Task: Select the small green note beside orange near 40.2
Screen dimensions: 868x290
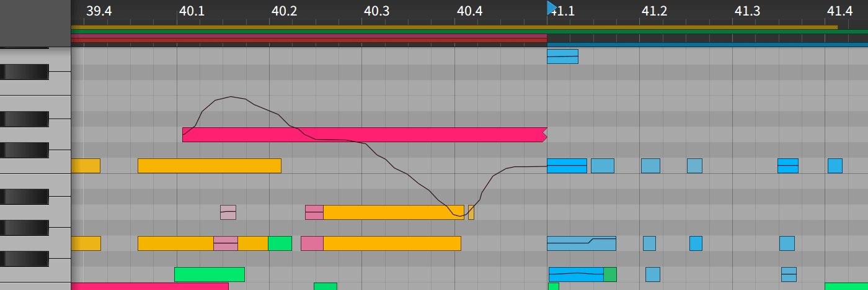Action: coord(280,243)
